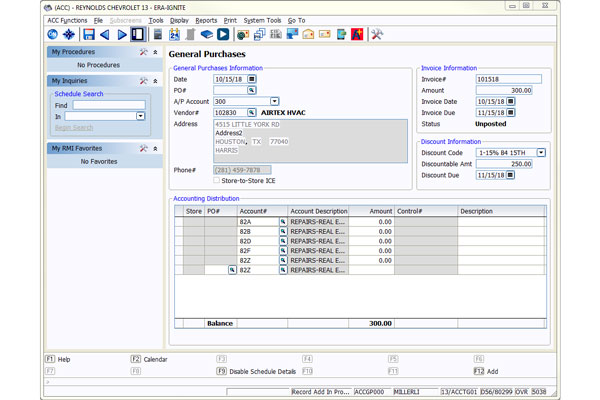Open the Reports menu
This screenshot has width=600, height=400.
(x=206, y=20)
